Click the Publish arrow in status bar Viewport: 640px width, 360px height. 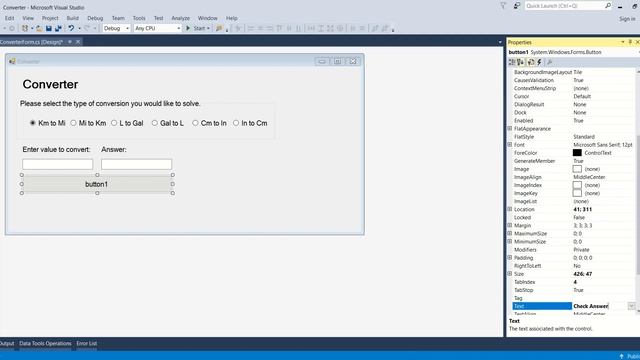coord(621,356)
